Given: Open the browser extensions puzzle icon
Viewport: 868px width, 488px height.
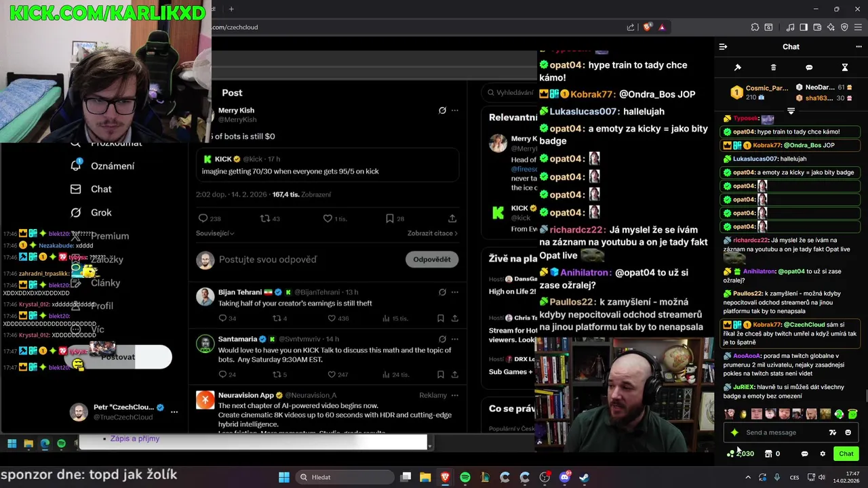Looking at the screenshot, I should (x=755, y=27).
